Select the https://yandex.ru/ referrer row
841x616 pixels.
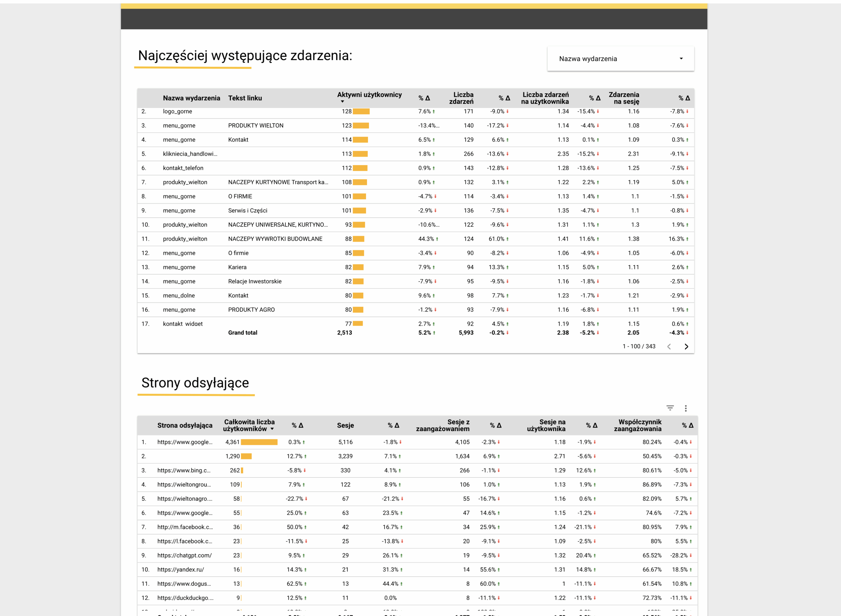tap(180, 569)
